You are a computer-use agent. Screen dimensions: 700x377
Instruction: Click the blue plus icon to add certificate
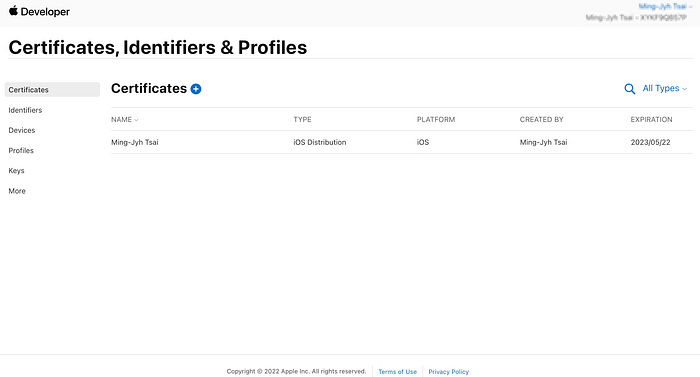196,89
